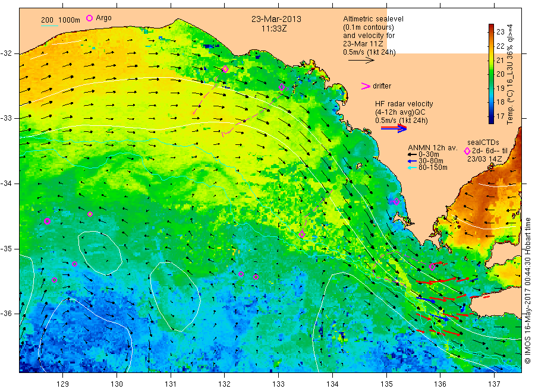Click the sealCTDs legend diamond symbol
This screenshot has width=535, height=392.
pos(467,151)
